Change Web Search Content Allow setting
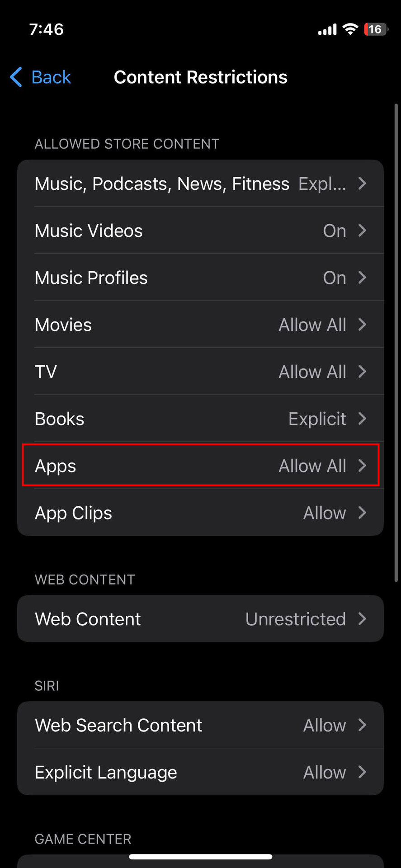401x868 pixels. pos(324,725)
